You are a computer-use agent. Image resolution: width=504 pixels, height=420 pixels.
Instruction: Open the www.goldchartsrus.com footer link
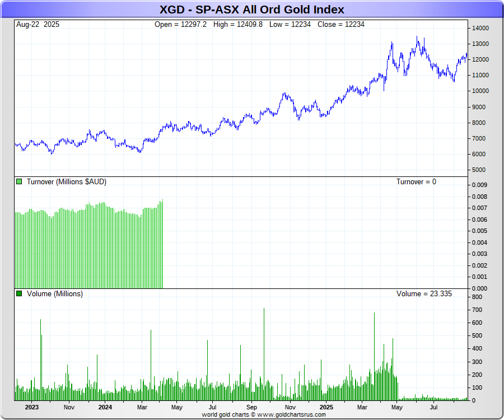pos(292,414)
